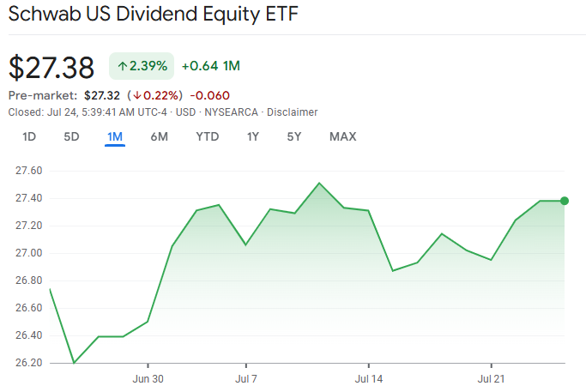Viewport: 586px width, 392px height.
Task: Click the $27.38 current price
Action: [51, 67]
